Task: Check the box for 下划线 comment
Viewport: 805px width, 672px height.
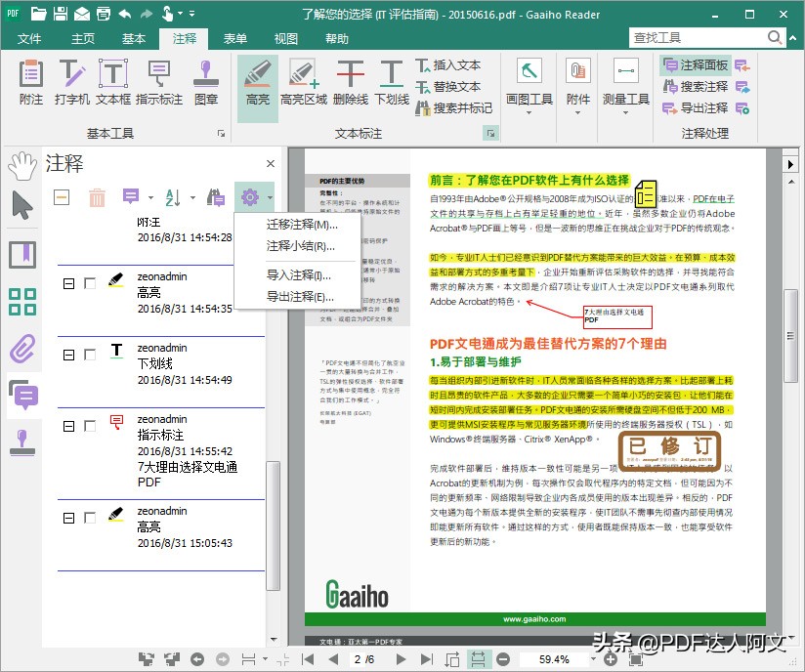Action: pyautogui.click(x=90, y=355)
